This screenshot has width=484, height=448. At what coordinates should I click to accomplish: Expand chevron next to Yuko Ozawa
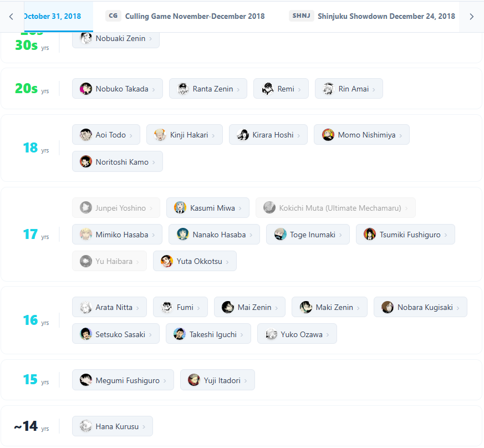coord(328,335)
